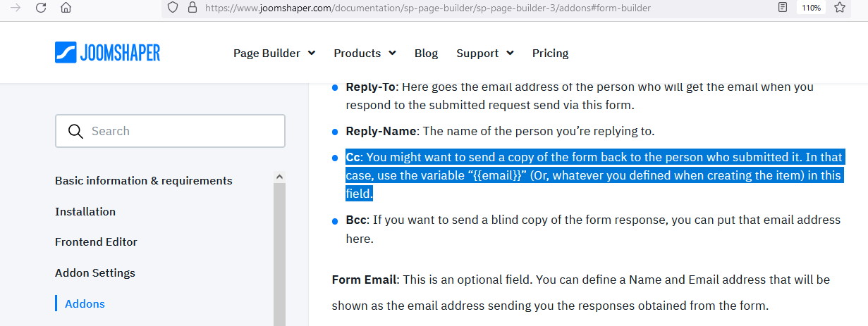Viewport: 868px width, 326px height.
Task: Bookmark this page with star icon
Action: pos(839,8)
